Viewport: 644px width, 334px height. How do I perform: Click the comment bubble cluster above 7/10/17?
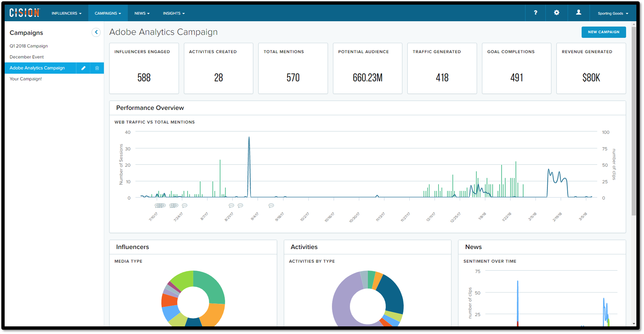[x=160, y=206]
